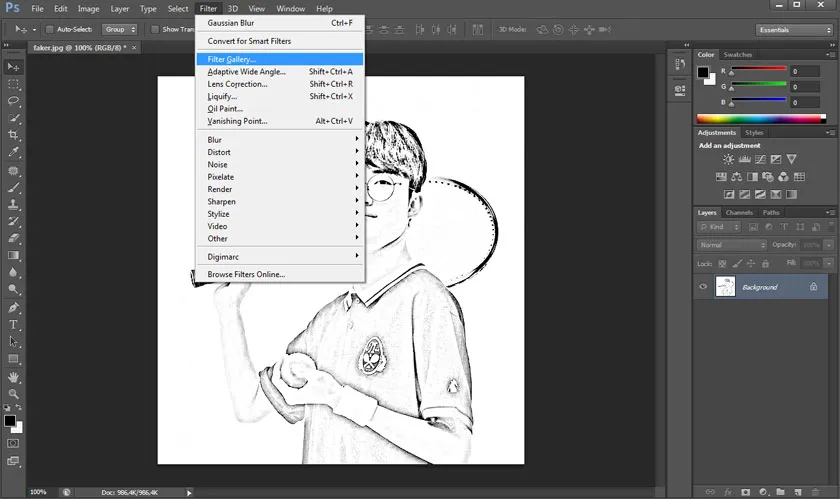Open the Auto-Select Group dropdown
Viewport: 840px width, 499px height.
pyautogui.click(x=119, y=29)
